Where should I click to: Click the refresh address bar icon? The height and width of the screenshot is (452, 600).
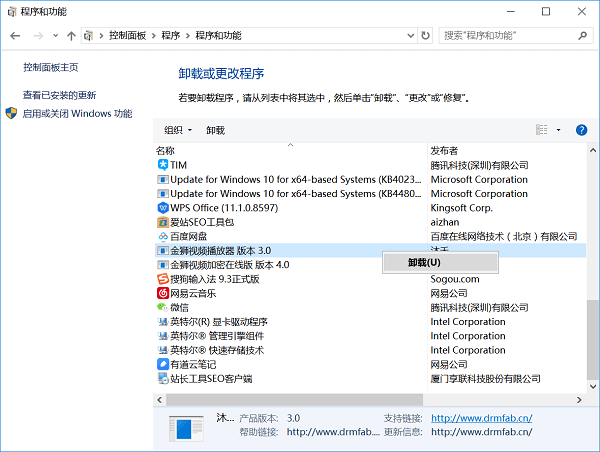pos(426,36)
